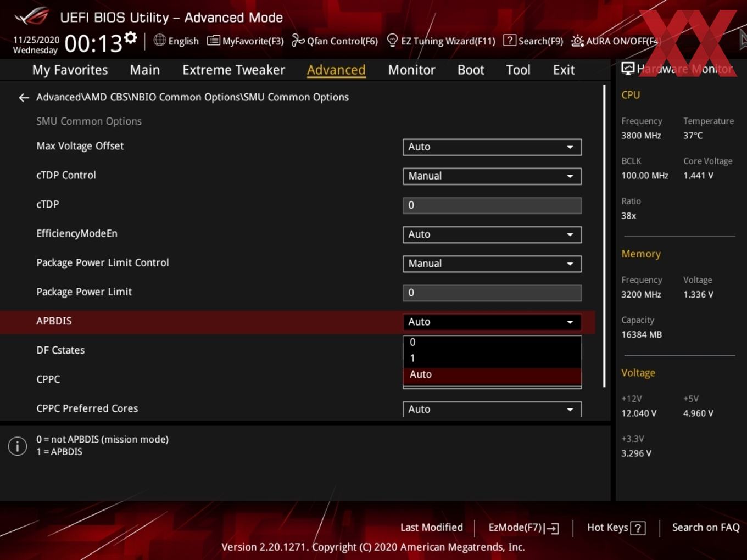Open CPPC Preferred Cores dropdown
Image resolution: width=747 pixels, height=560 pixels.
click(492, 409)
